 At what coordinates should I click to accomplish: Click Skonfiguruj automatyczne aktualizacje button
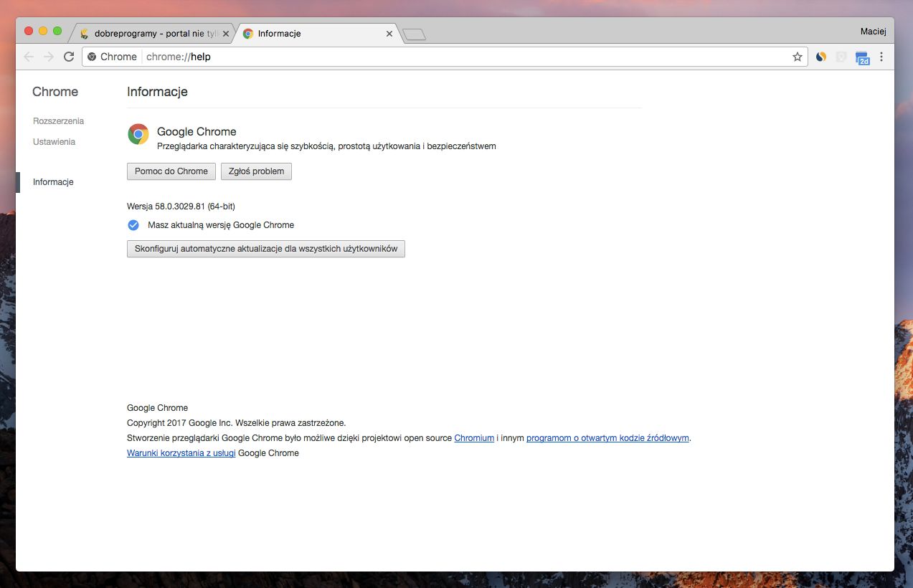(266, 249)
